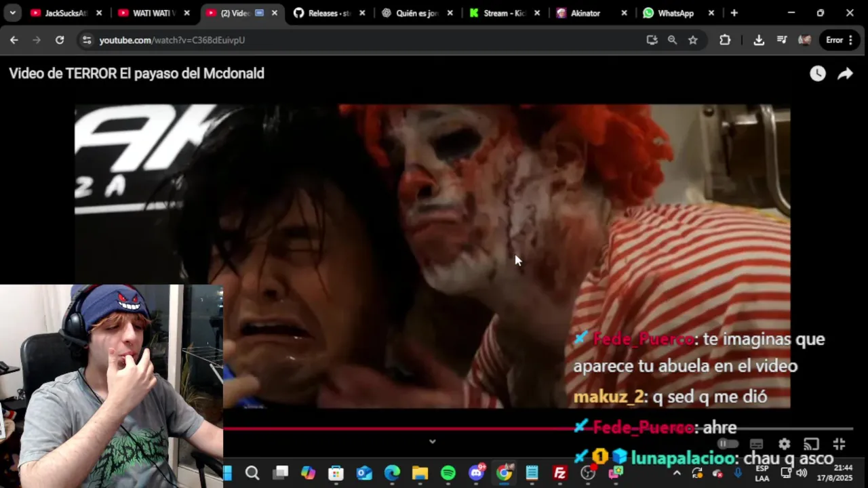The width and height of the screenshot is (868, 488).
Task: Toggle the autoplay switch in the player
Action: click(x=728, y=444)
